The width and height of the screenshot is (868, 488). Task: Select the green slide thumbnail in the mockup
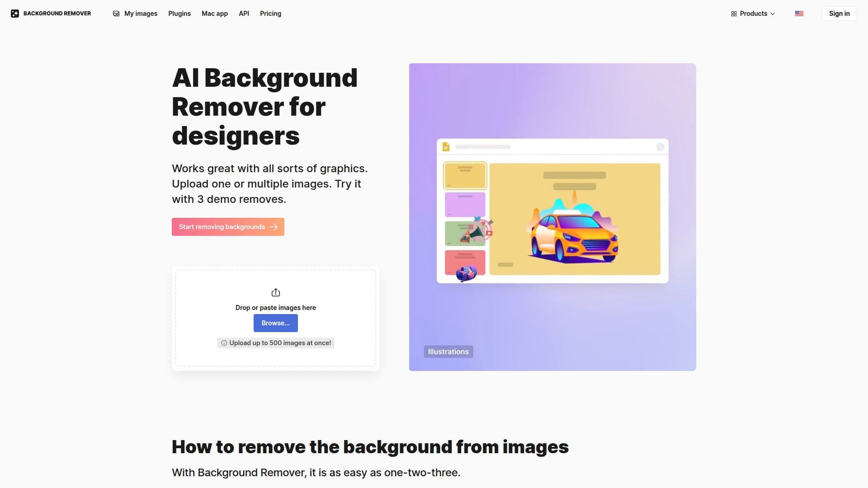[x=465, y=233]
